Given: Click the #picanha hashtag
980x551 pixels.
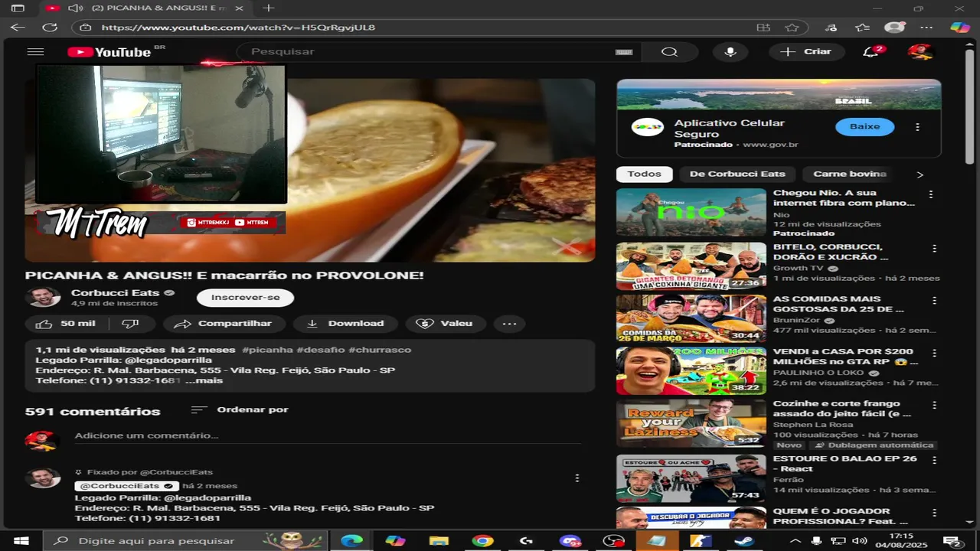Looking at the screenshot, I should click(x=267, y=350).
